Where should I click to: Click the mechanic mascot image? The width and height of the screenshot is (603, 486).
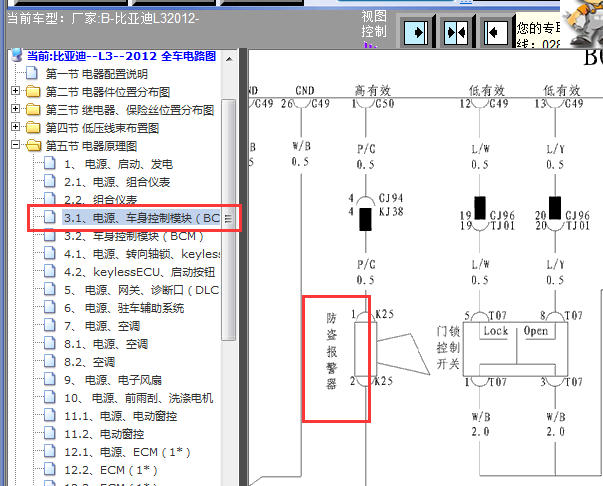(582, 23)
